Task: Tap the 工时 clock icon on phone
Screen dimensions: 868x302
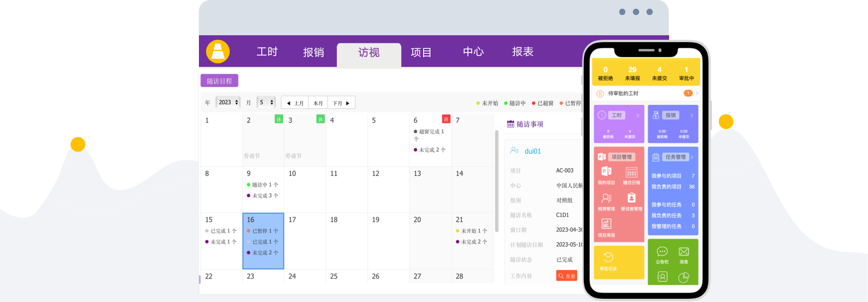Action: click(602, 115)
